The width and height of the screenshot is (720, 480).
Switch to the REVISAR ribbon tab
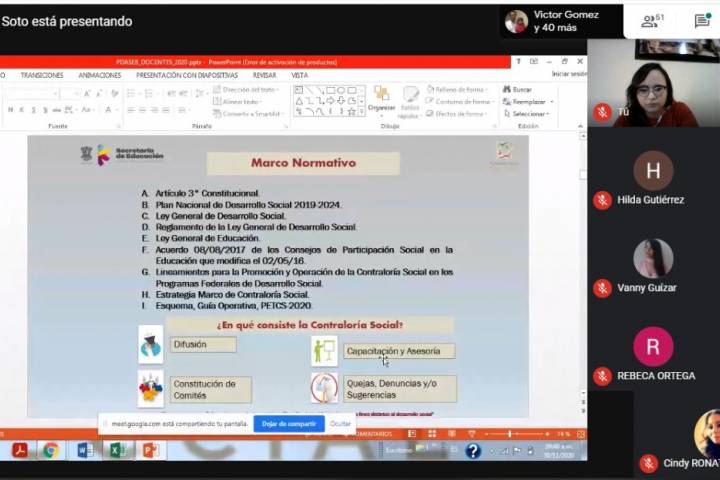tap(264, 75)
